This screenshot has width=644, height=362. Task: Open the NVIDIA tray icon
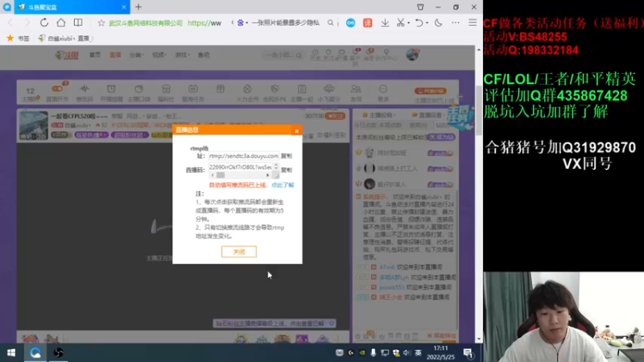(361, 352)
